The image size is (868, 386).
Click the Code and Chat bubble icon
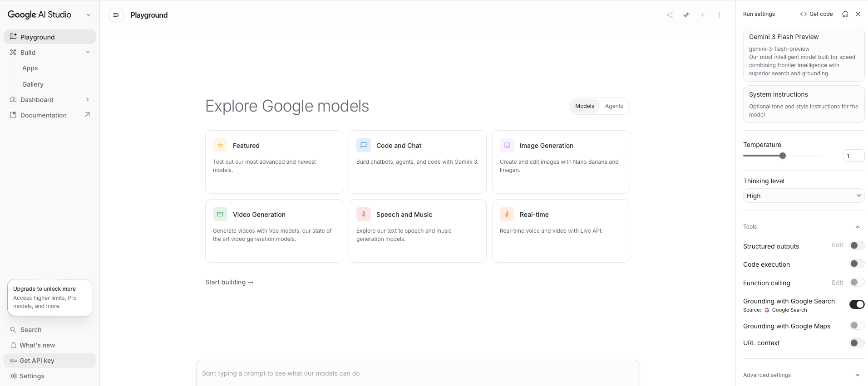click(x=364, y=145)
